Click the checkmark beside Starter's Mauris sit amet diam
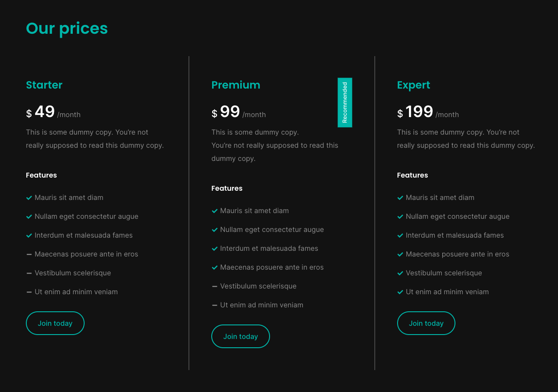This screenshot has height=392, width=558. [29, 198]
